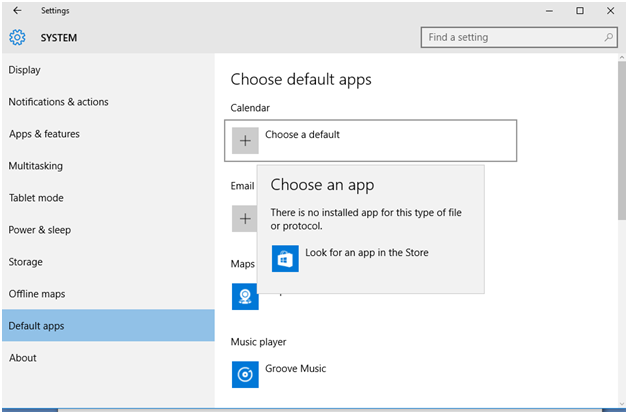Click the Email plus icon

244,218
